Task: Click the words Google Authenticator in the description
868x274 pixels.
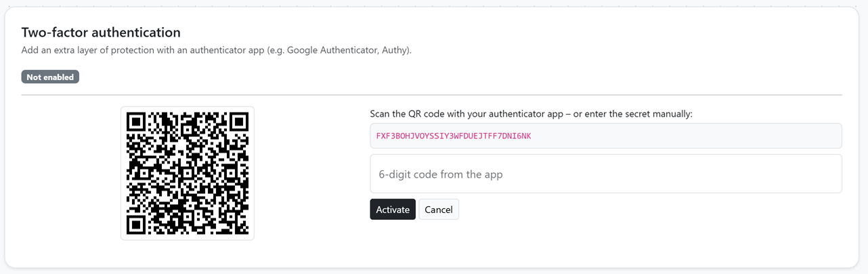Action: coord(332,50)
